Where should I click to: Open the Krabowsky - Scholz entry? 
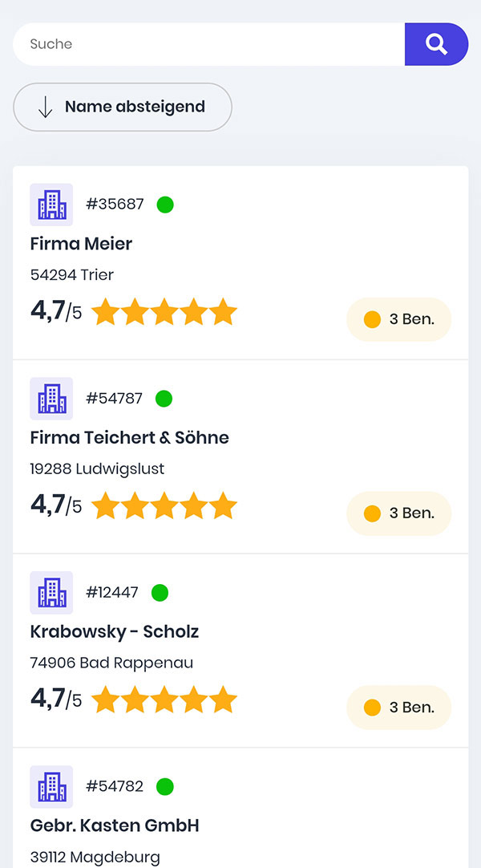tap(115, 631)
